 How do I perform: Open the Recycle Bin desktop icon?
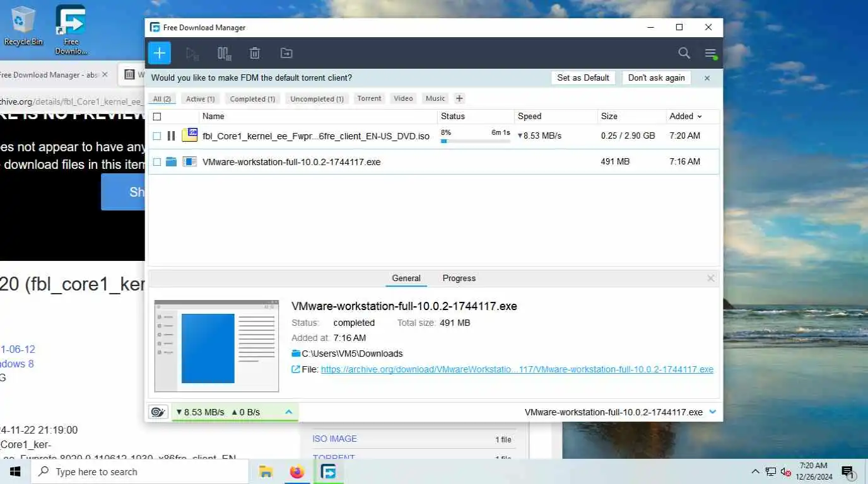pyautogui.click(x=23, y=26)
